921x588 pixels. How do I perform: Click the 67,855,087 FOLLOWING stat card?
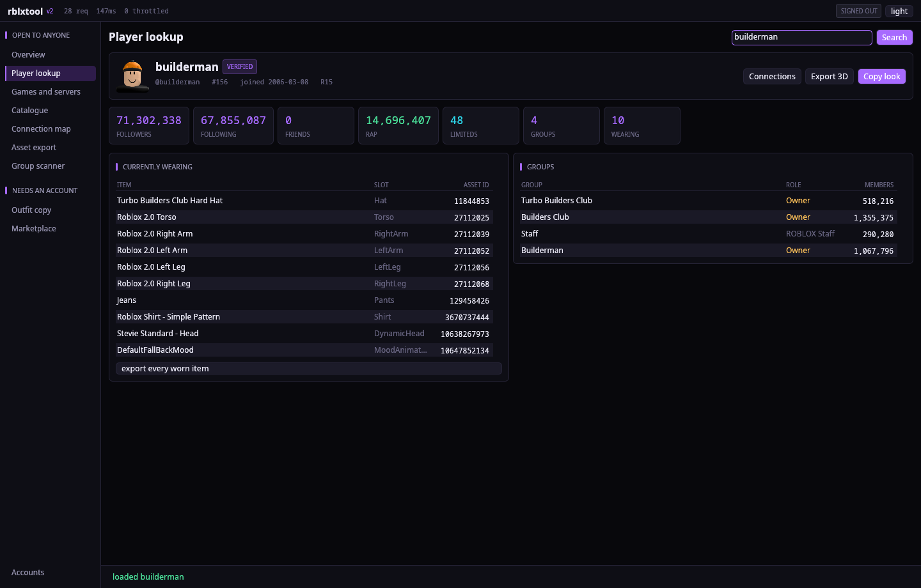click(233, 125)
